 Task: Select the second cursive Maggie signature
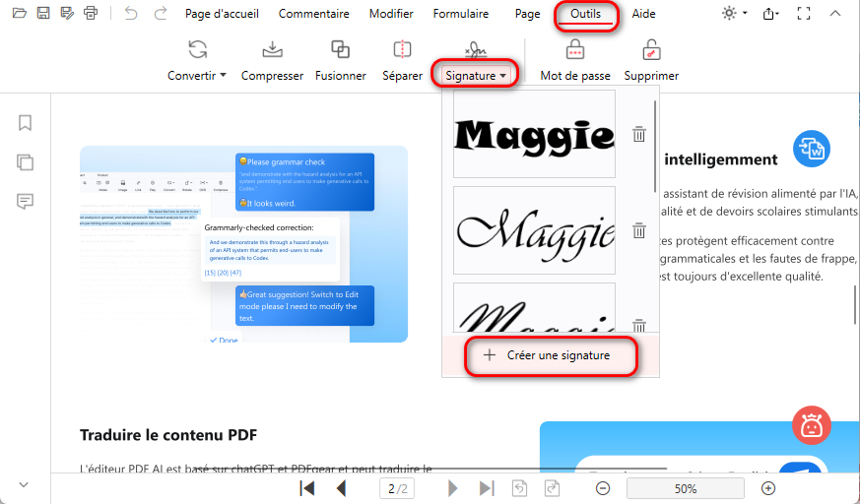(x=534, y=230)
